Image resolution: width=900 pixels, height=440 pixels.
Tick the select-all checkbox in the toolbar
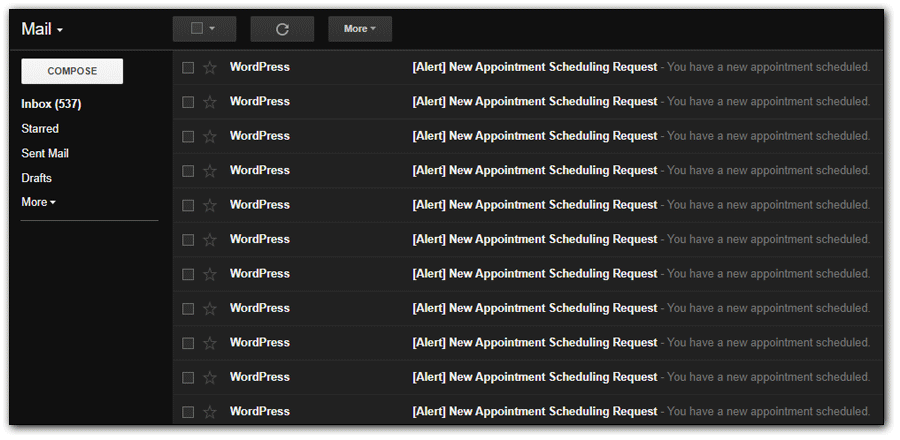tap(197, 28)
